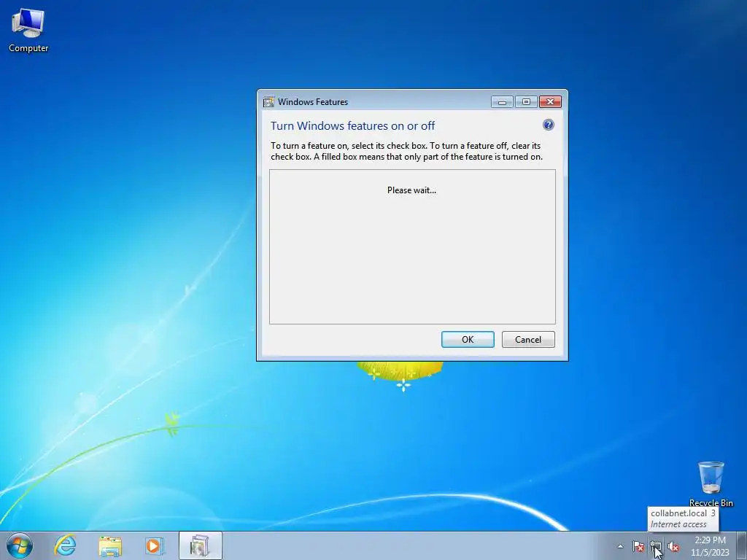This screenshot has height=560, width=747.
Task: Select the Computer desktop icon
Action: point(28,31)
